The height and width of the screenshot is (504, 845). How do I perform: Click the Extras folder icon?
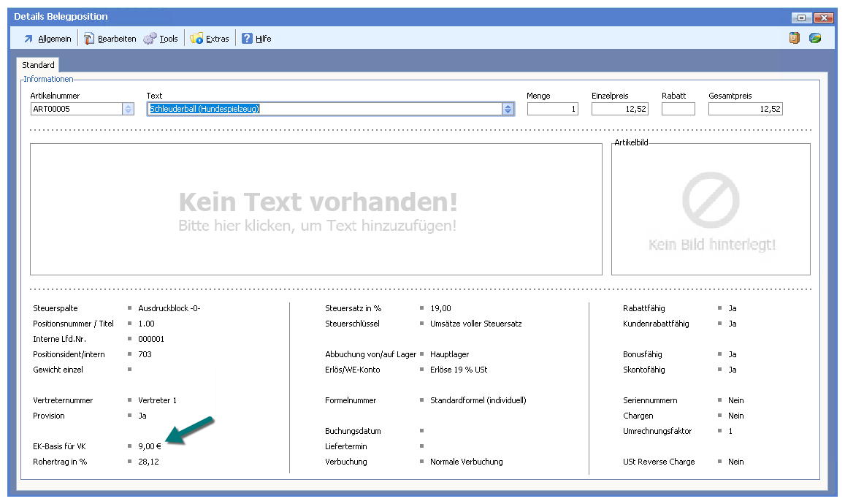[x=196, y=39]
